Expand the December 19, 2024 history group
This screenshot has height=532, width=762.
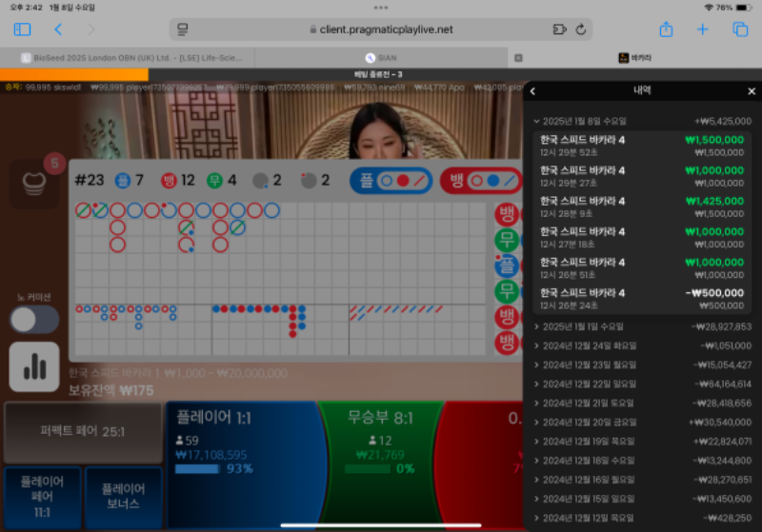point(642,442)
